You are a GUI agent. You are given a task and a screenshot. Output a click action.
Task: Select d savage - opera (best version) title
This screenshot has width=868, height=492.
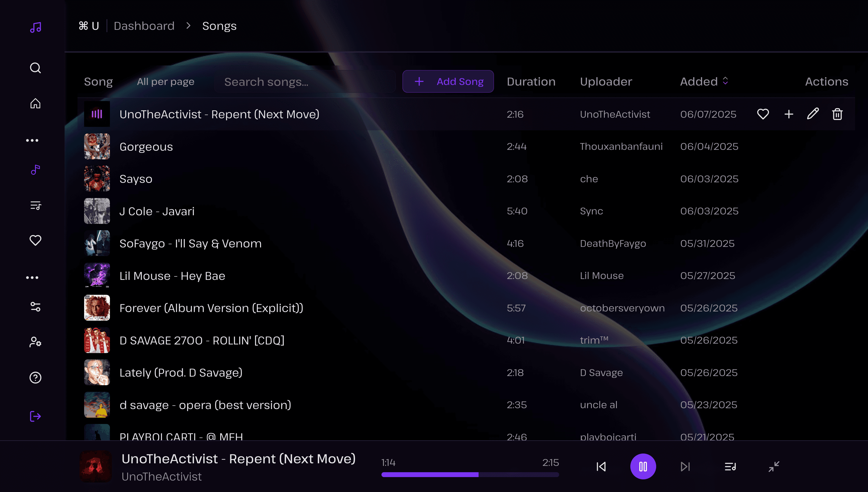tap(206, 405)
